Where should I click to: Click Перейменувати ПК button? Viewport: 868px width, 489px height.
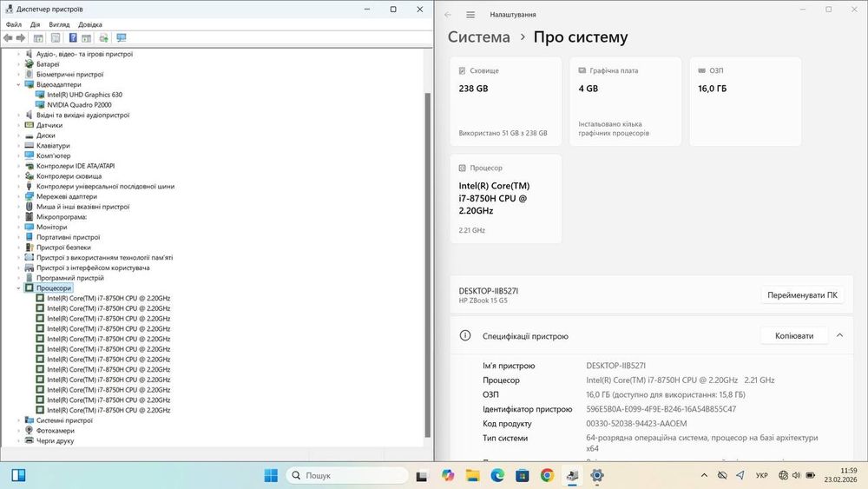pyautogui.click(x=802, y=295)
